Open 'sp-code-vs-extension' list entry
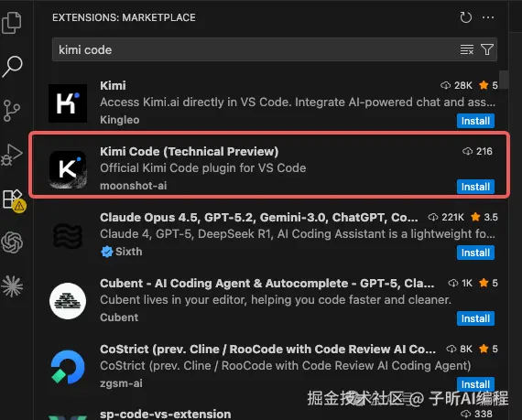This screenshot has width=522, height=420. point(166,414)
